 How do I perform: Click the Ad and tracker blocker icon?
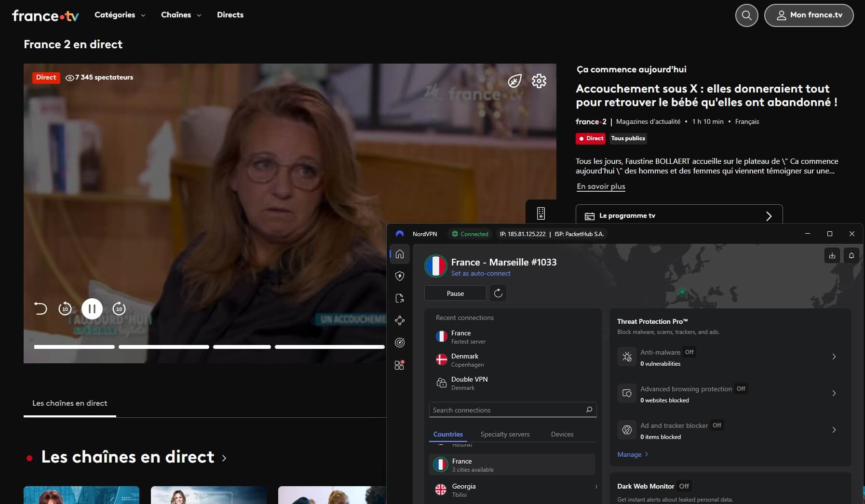[x=627, y=430]
